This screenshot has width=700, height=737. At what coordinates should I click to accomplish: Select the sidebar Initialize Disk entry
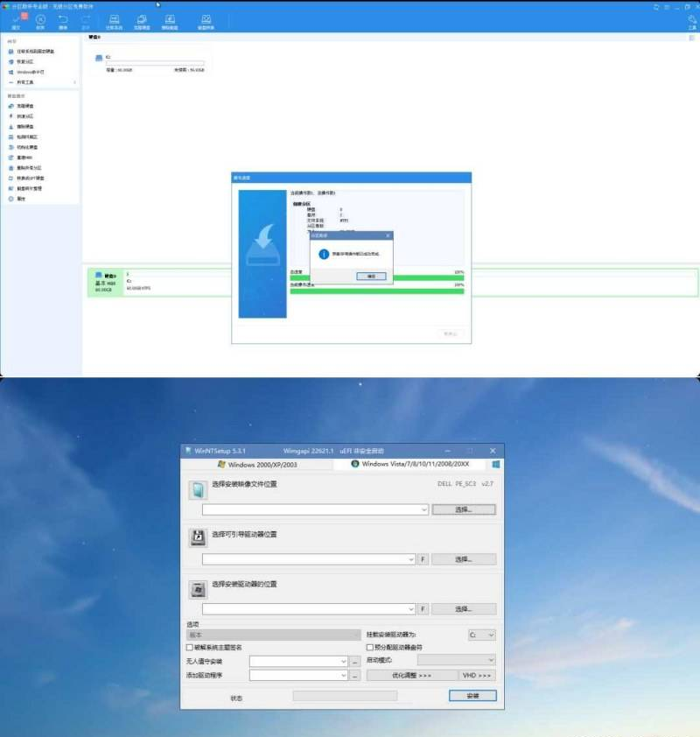tap(23, 147)
